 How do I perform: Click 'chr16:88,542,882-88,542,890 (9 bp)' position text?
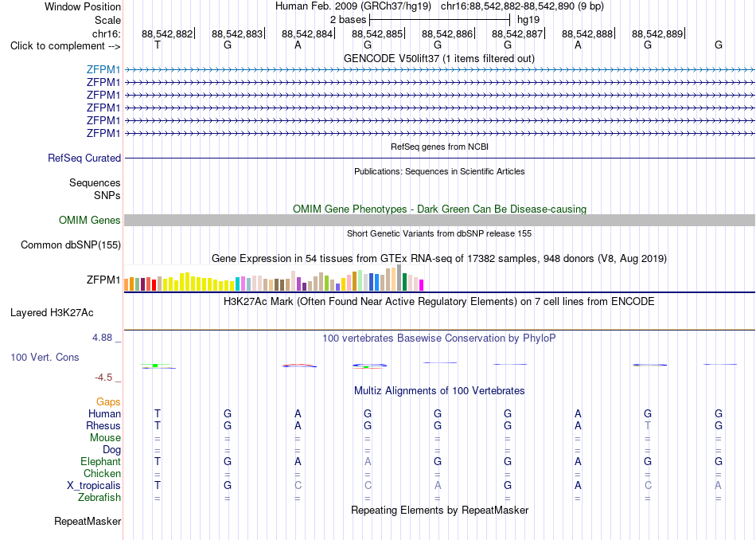[522, 6]
